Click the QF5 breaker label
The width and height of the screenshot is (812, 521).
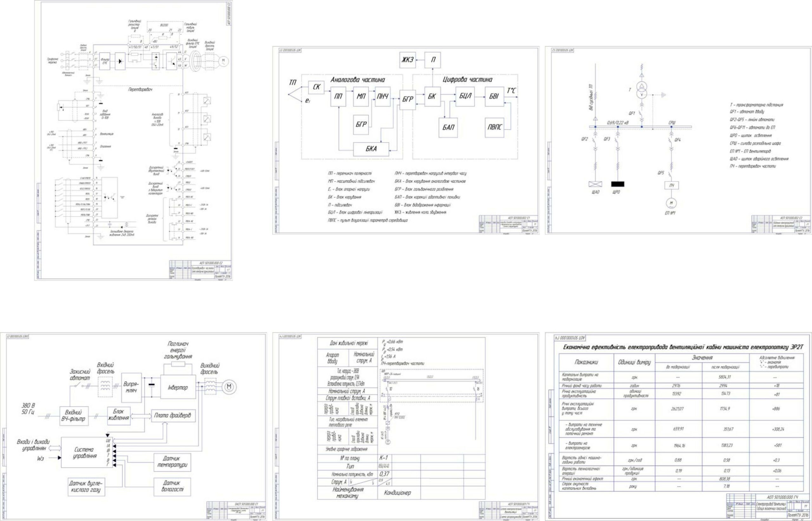[x=661, y=173]
